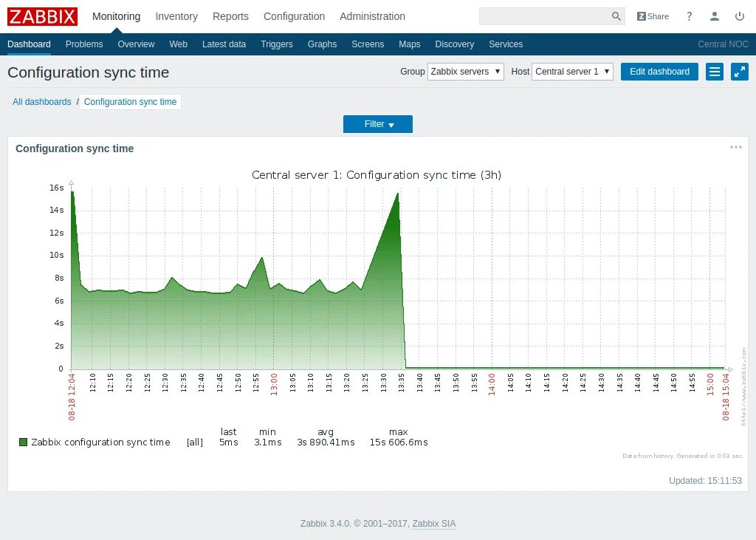The image size is (756, 540).
Task: Click the Edit dashboard button
Action: point(659,72)
